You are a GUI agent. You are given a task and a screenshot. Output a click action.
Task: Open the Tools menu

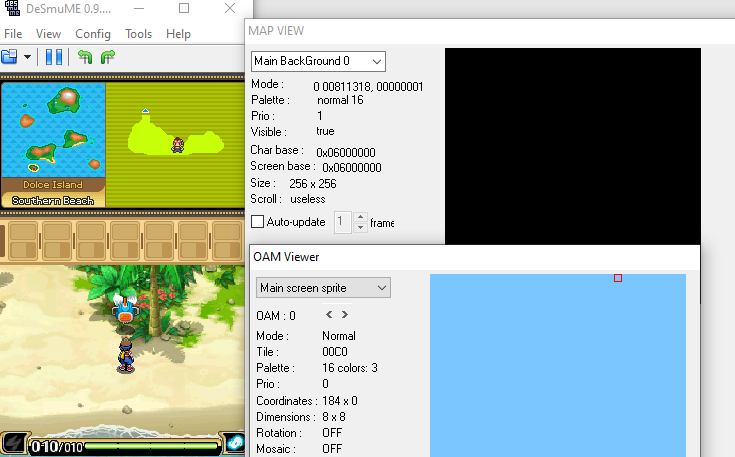tap(138, 34)
